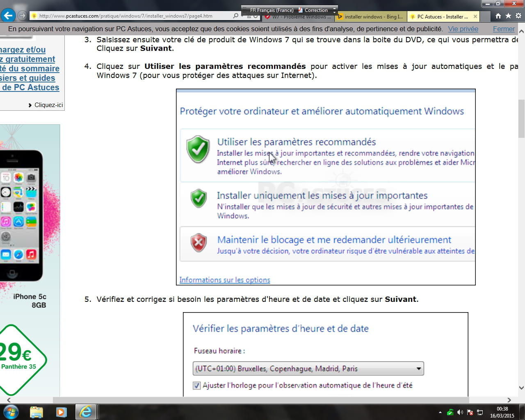The height and width of the screenshot is (420, 525).
Task: Click the 'Protéger votre ordinateur' heading in the screenshot
Action: coord(322,111)
